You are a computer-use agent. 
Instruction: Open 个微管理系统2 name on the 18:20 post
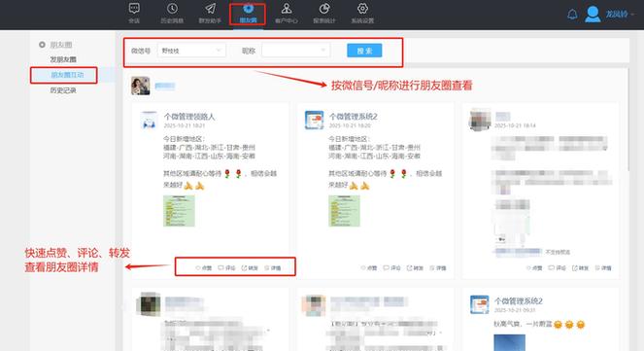pyautogui.click(x=354, y=117)
